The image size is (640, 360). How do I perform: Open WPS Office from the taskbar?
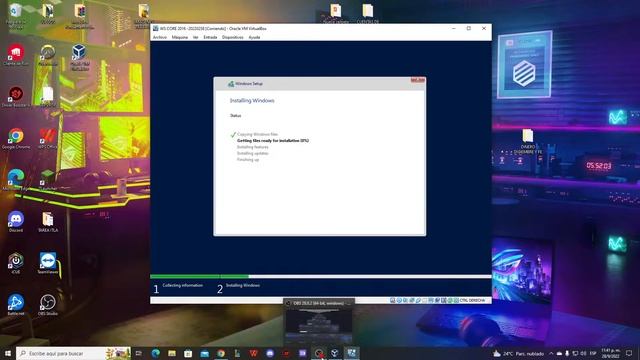253,353
